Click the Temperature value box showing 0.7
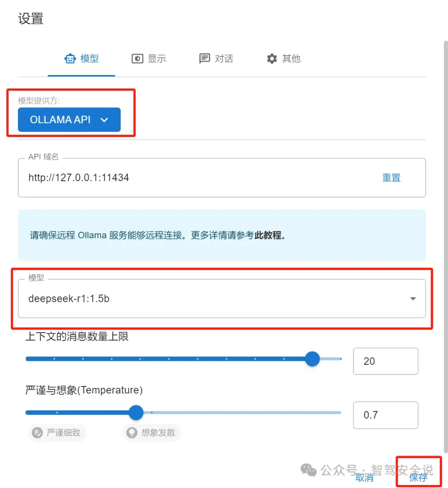 (385, 415)
